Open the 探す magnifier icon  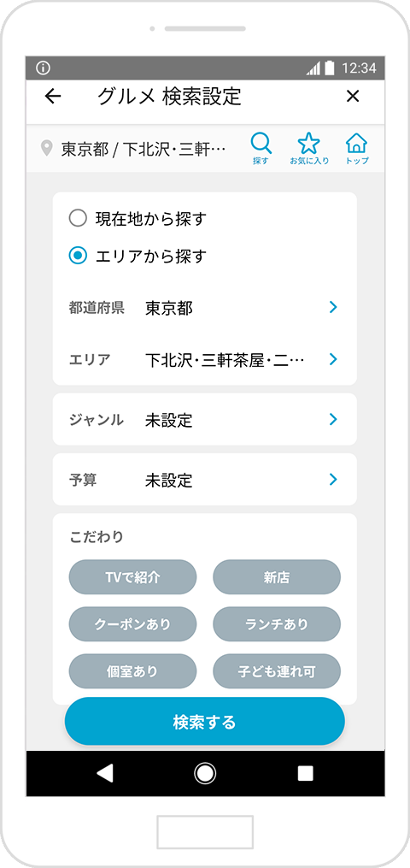click(261, 149)
